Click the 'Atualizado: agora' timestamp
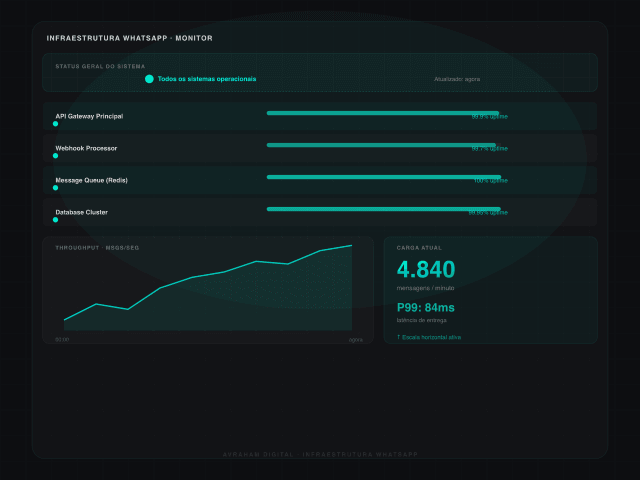Viewport: 640px width, 480px height. point(457,79)
